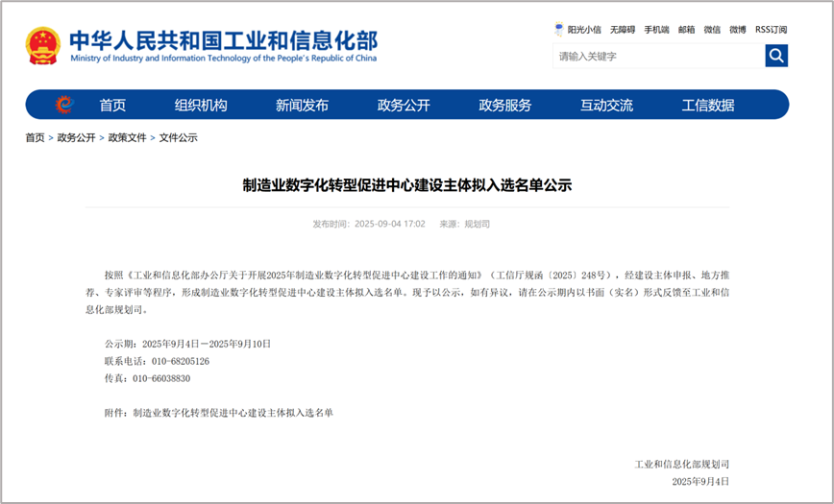
Task: Click the magnifier search button
Action: click(x=776, y=56)
